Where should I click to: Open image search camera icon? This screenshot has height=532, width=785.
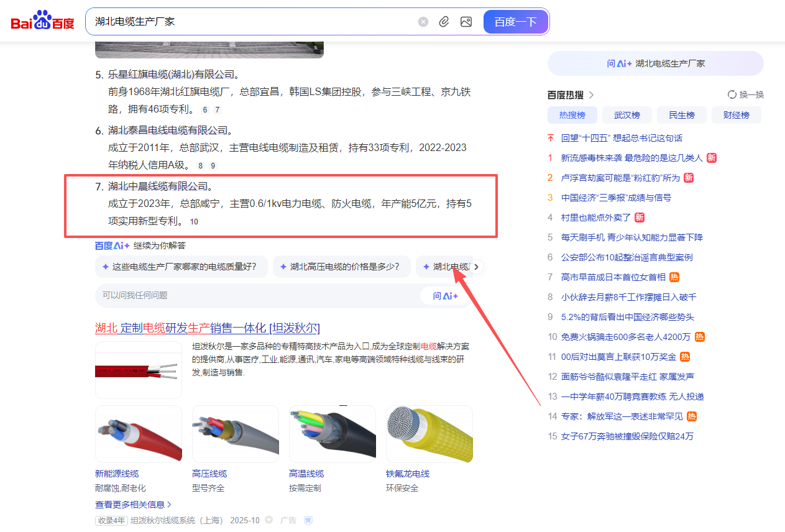click(x=466, y=22)
